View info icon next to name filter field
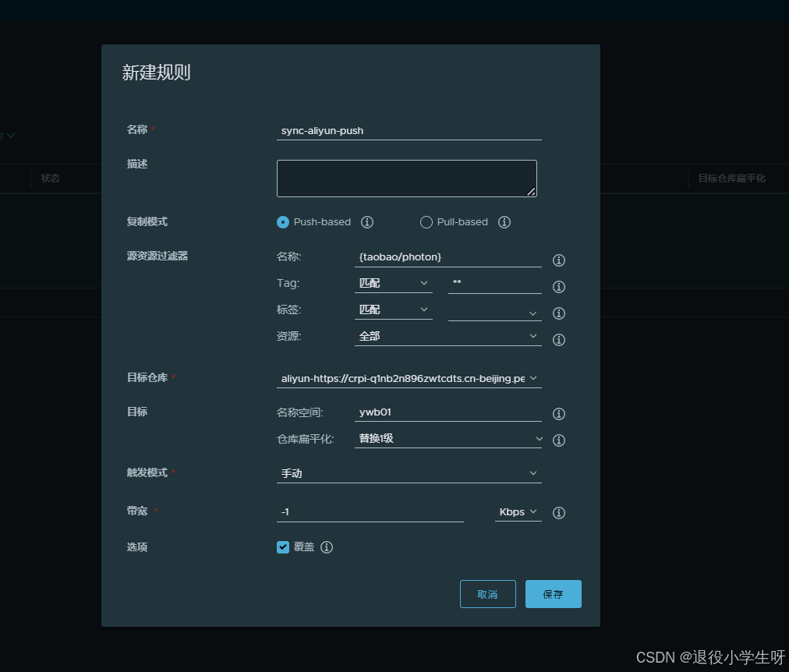The height and width of the screenshot is (672, 789). click(558, 260)
